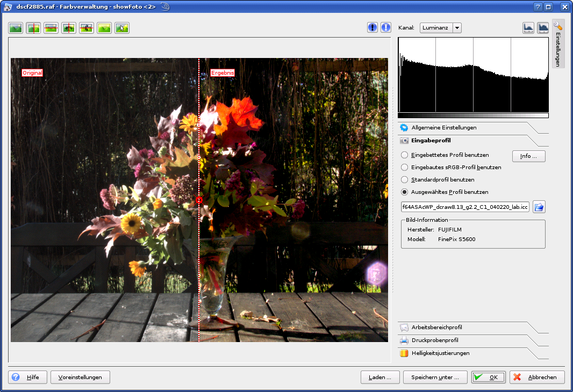Enable 'Standardprofil benutzen' radio button

tap(405, 180)
